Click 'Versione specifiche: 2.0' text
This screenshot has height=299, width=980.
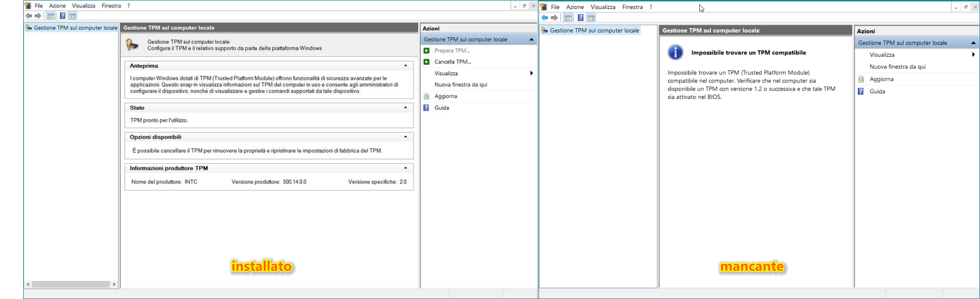pos(377,182)
